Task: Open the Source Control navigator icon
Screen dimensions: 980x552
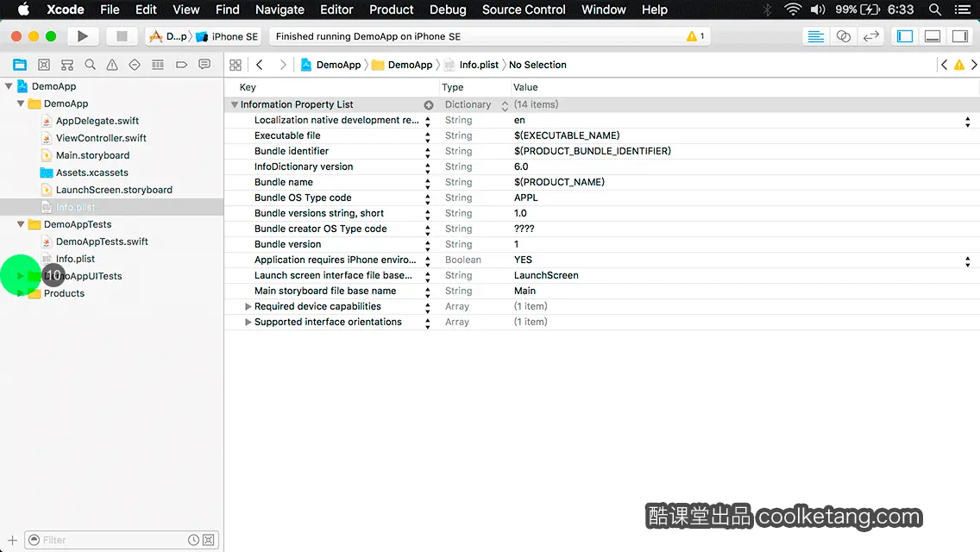Action: [x=44, y=65]
